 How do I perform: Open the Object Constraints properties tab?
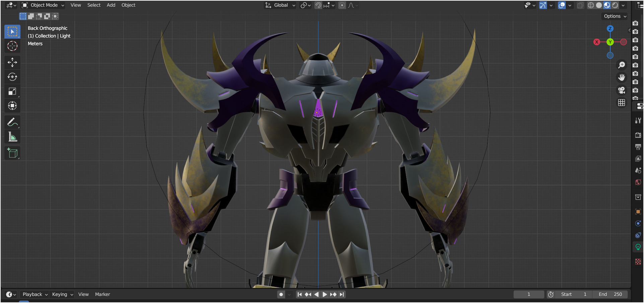(638, 235)
